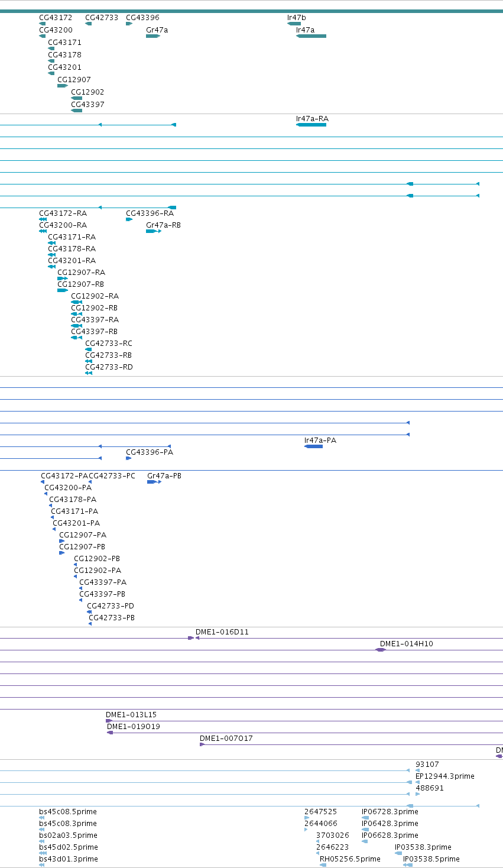
Task: Select transcript label CG42733-RD
Action: (109, 367)
